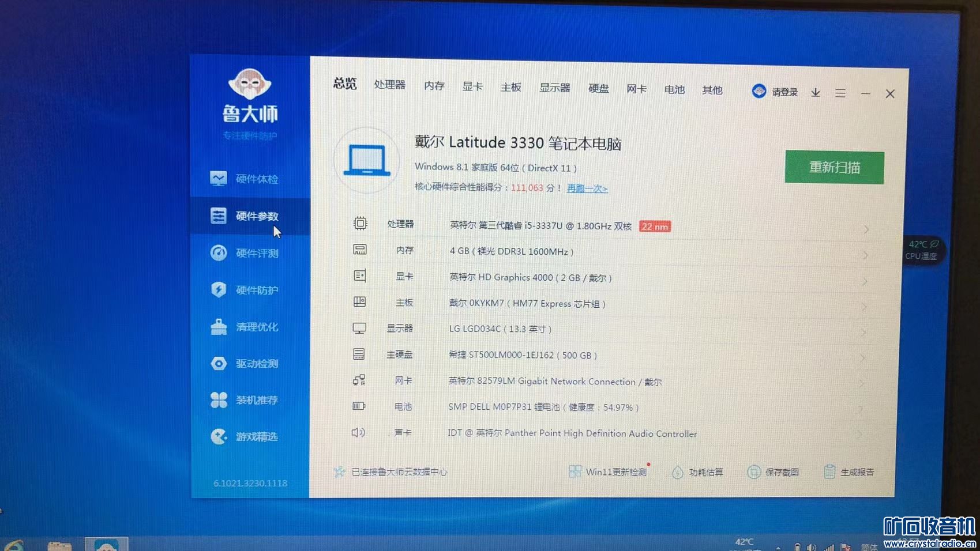
Task: Click the 鲁大师 taskbar icon
Action: click(x=107, y=544)
